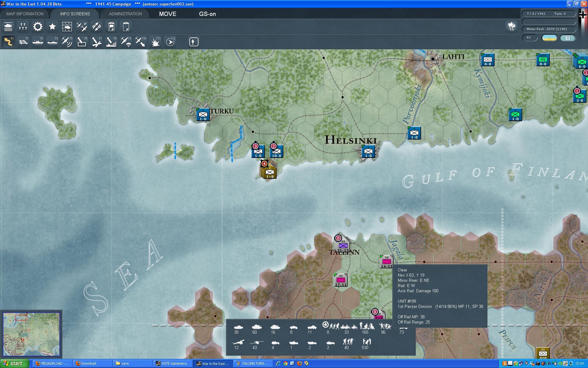Open the Windows start menu

(15, 363)
